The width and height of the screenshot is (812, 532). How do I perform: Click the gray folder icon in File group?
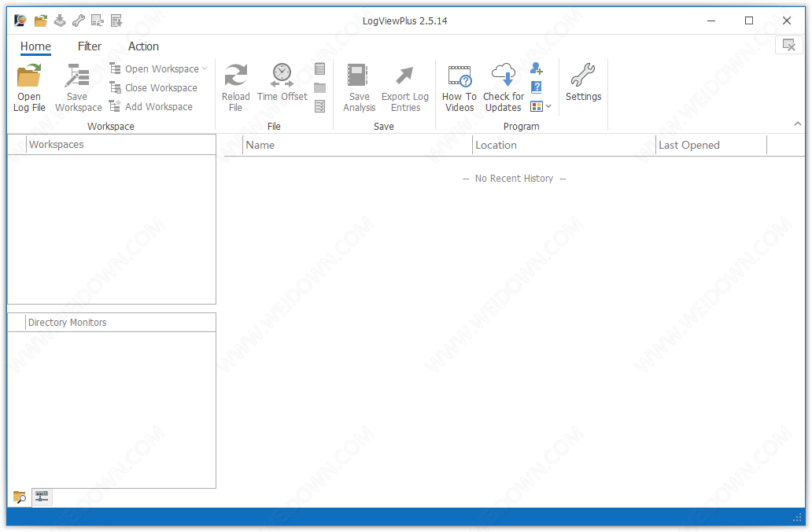(320, 87)
